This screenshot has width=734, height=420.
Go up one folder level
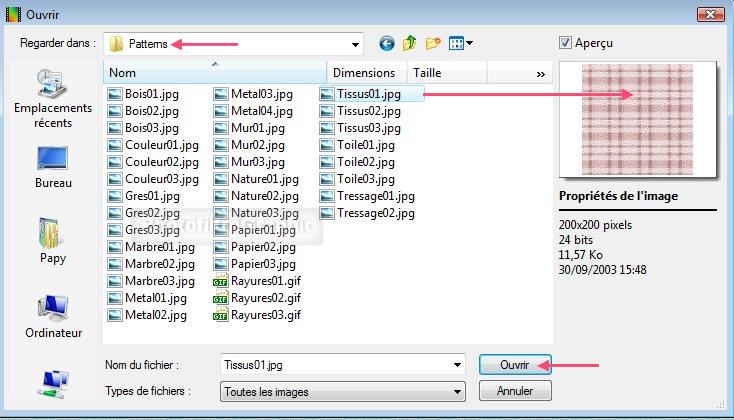[410, 43]
